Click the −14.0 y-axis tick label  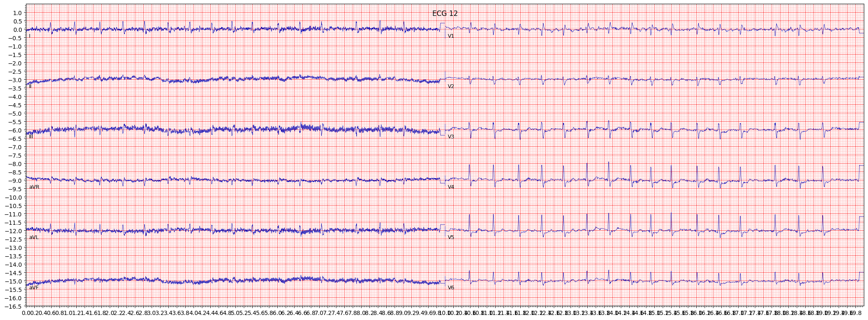[x=13, y=265]
